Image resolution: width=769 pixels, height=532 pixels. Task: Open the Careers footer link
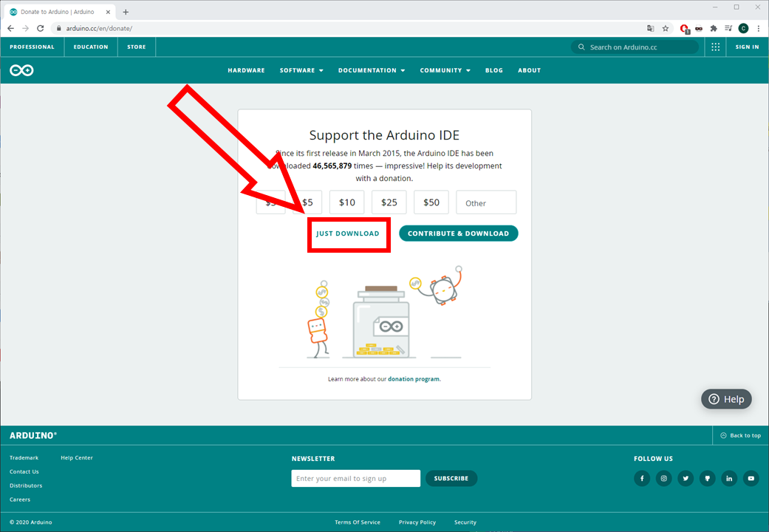point(20,499)
